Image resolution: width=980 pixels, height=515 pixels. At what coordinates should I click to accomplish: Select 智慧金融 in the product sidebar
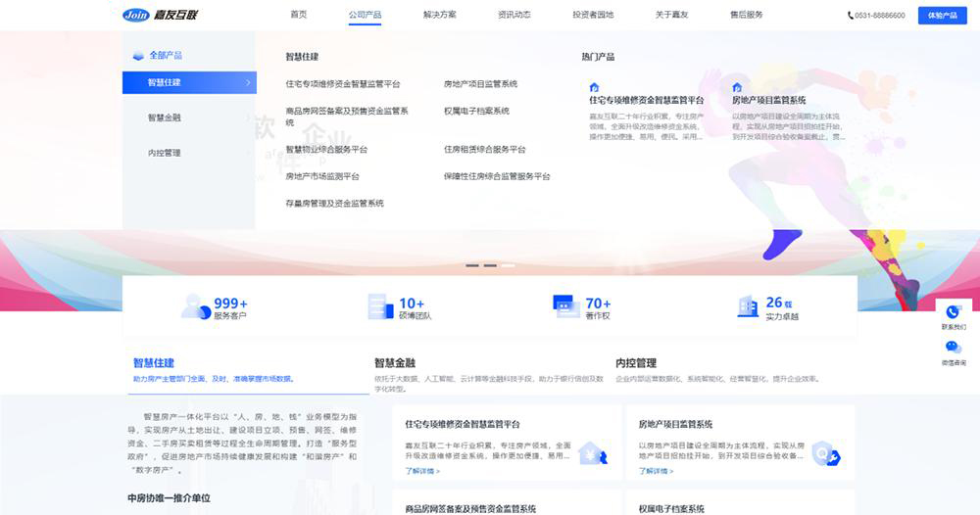pos(165,117)
